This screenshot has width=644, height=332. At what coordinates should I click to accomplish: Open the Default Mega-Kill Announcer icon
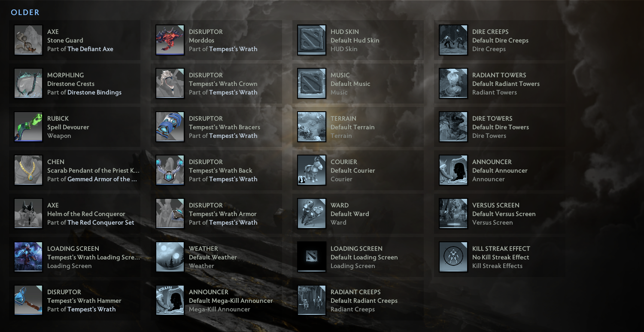pos(170,300)
